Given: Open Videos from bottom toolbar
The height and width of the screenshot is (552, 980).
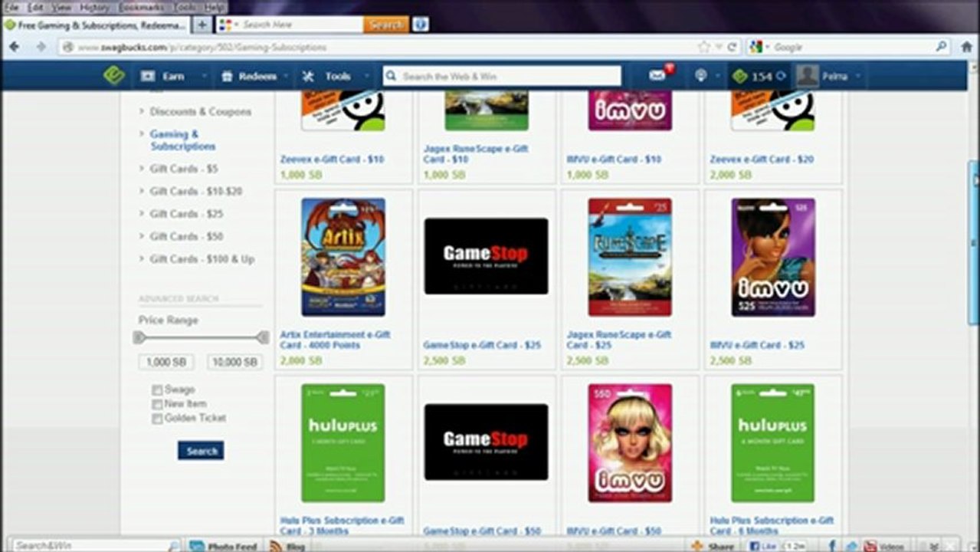Looking at the screenshot, I should tap(883, 546).
